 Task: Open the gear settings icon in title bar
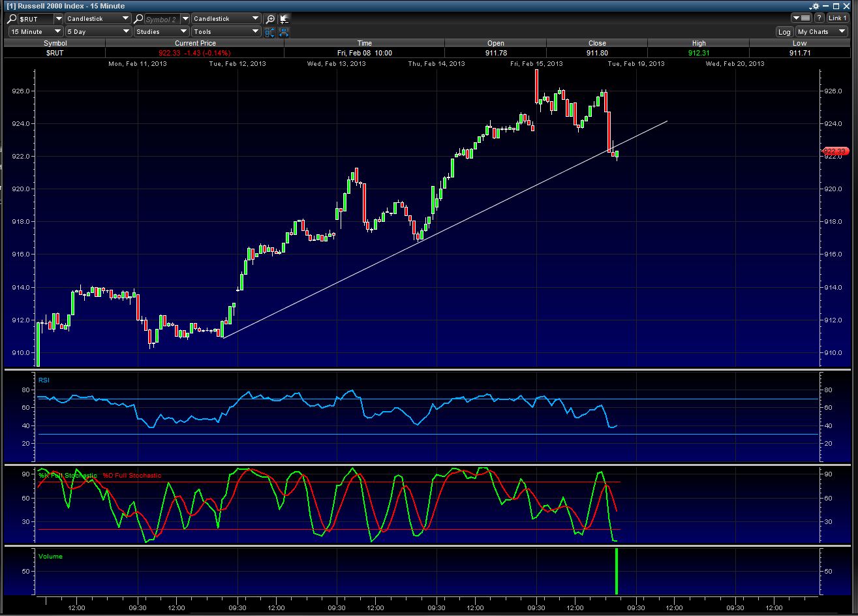pyautogui.click(x=815, y=6)
